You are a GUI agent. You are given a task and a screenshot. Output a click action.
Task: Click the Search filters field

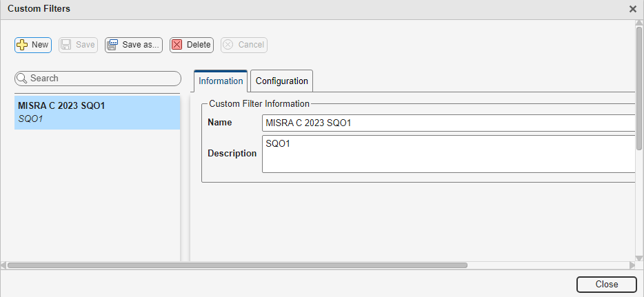pos(98,79)
